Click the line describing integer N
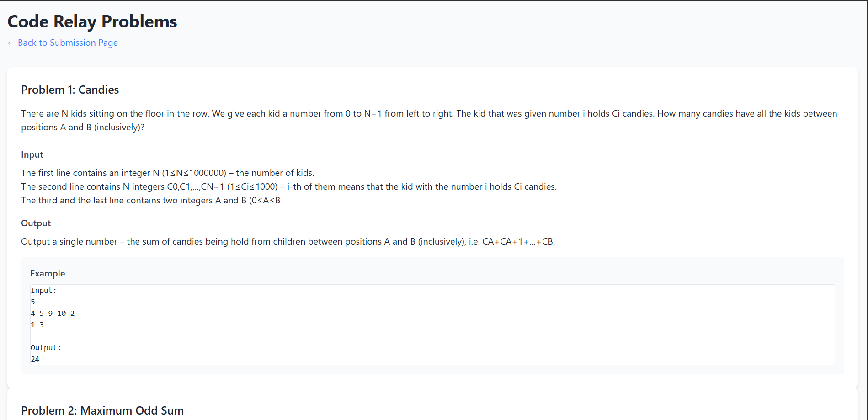868x420 pixels. (x=167, y=173)
